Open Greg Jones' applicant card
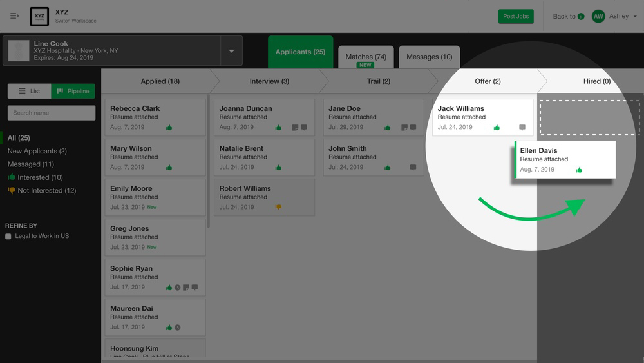The width and height of the screenshot is (644, 363). pyautogui.click(x=155, y=237)
